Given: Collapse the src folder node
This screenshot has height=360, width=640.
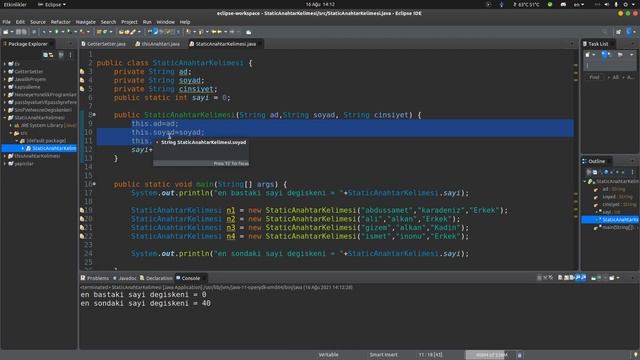Looking at the screenshot, I should click(x=11, y=133).
